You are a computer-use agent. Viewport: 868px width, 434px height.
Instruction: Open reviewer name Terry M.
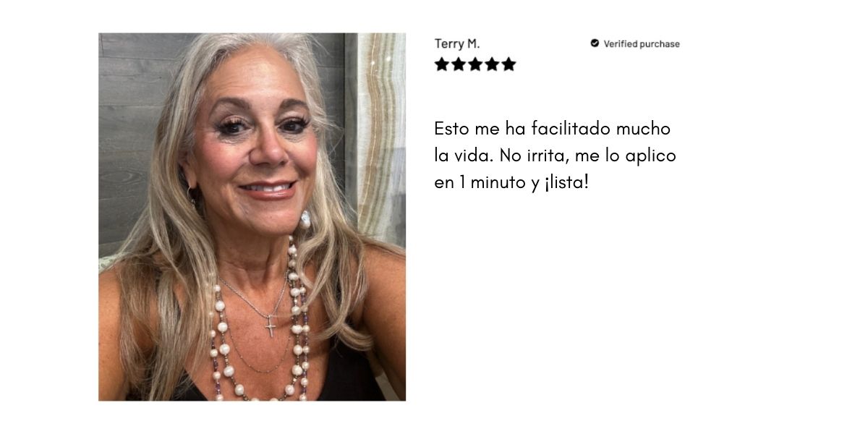coord(457,43)
